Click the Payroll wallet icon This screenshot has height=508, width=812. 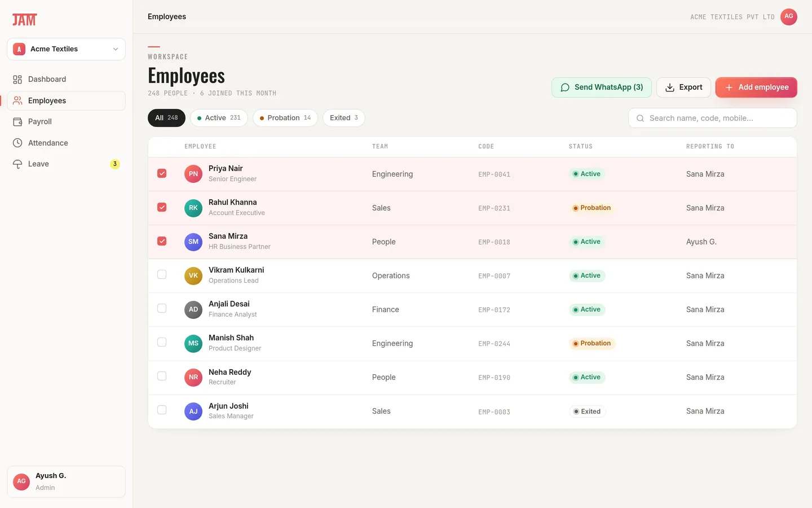[x=17, y=122]
